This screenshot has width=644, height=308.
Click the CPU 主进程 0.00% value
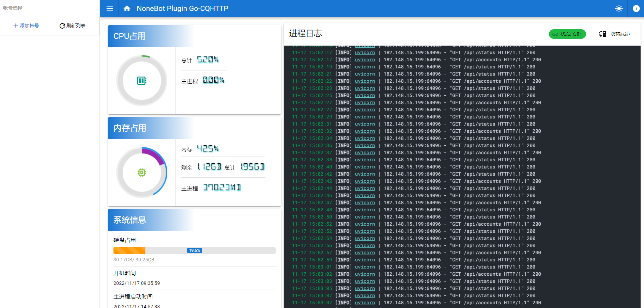pyautogui.click(x=213, y=80)
